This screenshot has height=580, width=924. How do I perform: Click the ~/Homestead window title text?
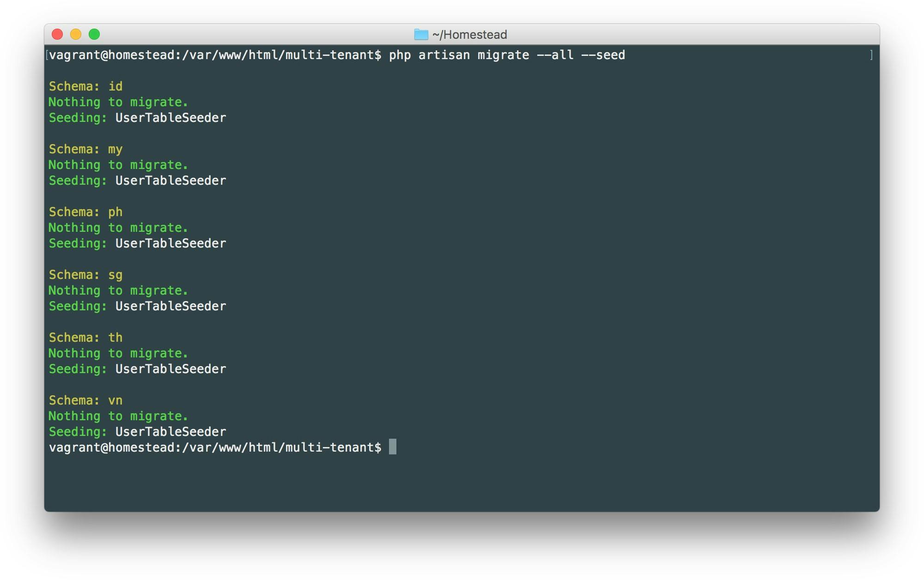[x=469, y=35]
